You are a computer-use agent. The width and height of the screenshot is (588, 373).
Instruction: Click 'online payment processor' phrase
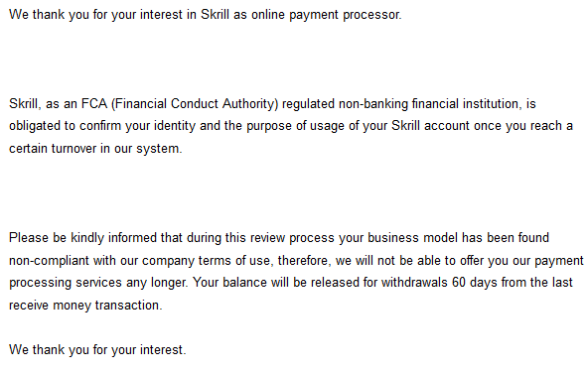pos(326,15)
